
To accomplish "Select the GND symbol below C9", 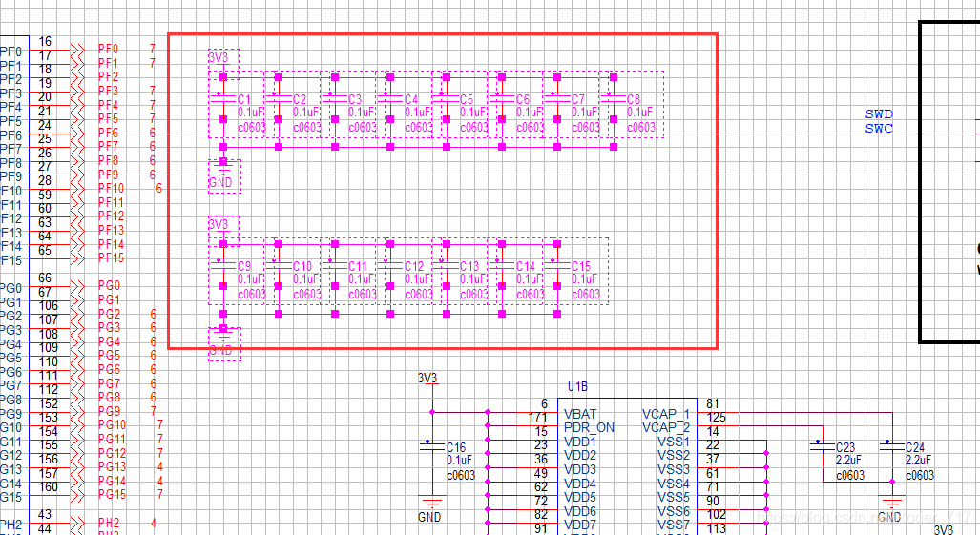I will (x=223, y=342).
